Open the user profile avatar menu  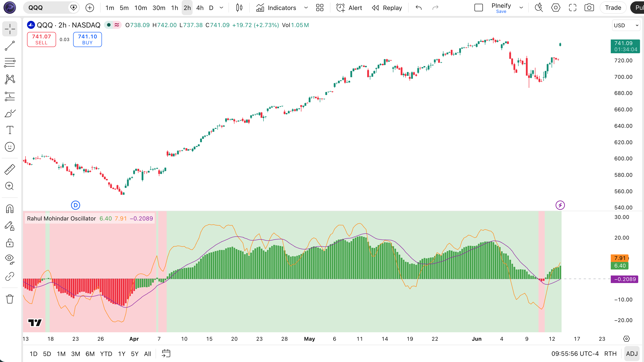10,7
